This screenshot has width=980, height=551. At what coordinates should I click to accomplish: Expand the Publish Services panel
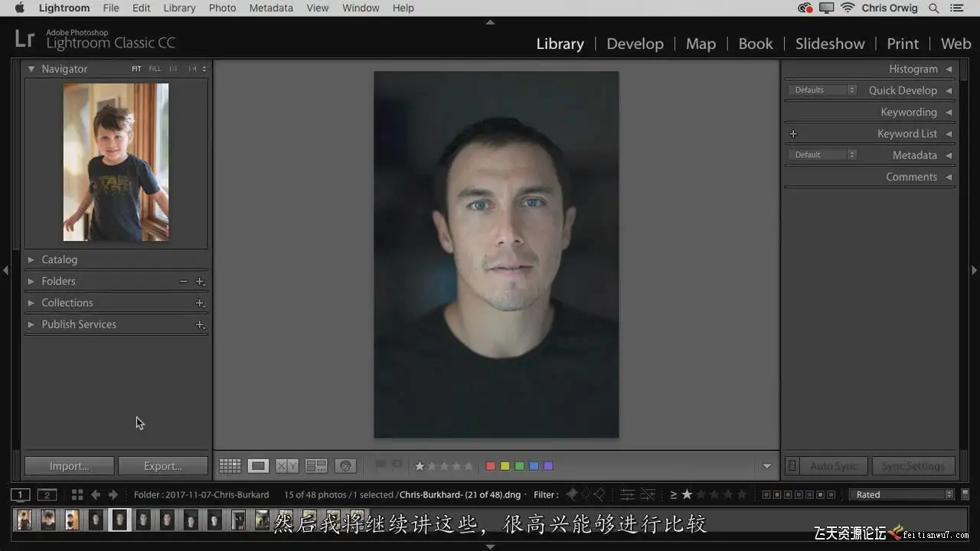[31, 324]
